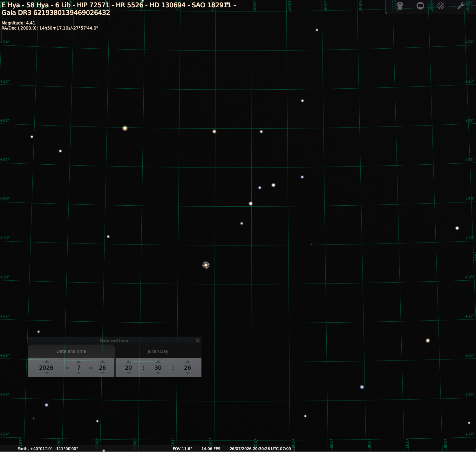Open Oculars configuration wrench icon
The height and width of the screenshot is (452, 476).
(461, 6)
